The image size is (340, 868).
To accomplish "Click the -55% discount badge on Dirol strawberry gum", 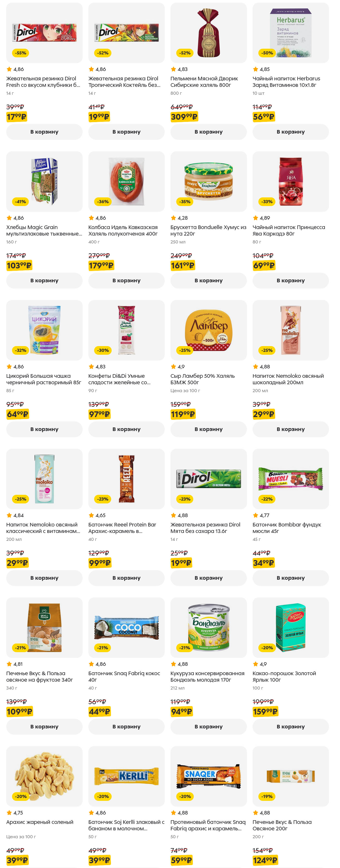I will click(21, 53).
